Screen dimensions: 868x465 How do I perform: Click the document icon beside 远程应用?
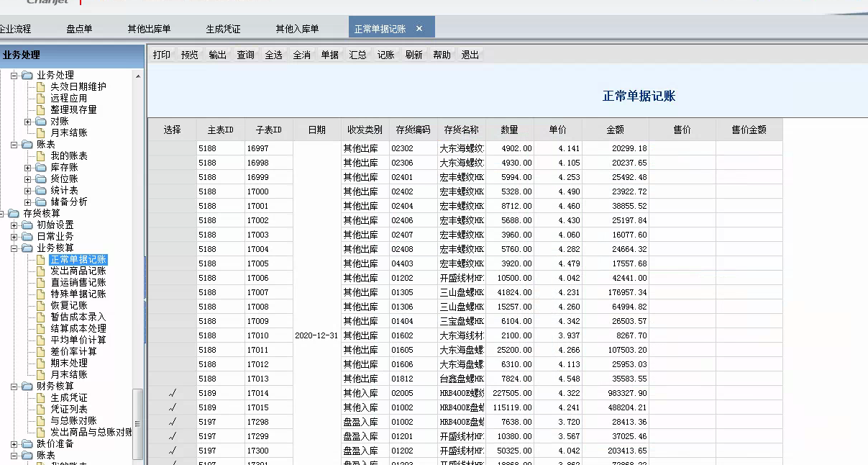click(41, 98)
